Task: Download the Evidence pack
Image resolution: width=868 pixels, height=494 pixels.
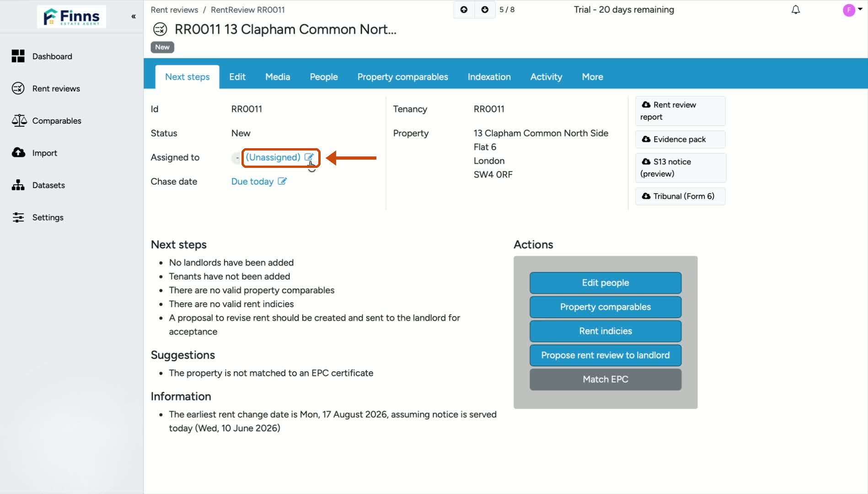Action: click(680, 139)
